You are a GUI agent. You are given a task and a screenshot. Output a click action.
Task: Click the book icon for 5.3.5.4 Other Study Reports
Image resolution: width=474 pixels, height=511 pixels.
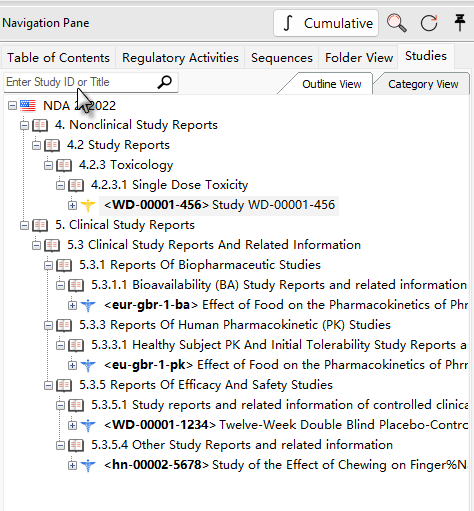point(76,445)
